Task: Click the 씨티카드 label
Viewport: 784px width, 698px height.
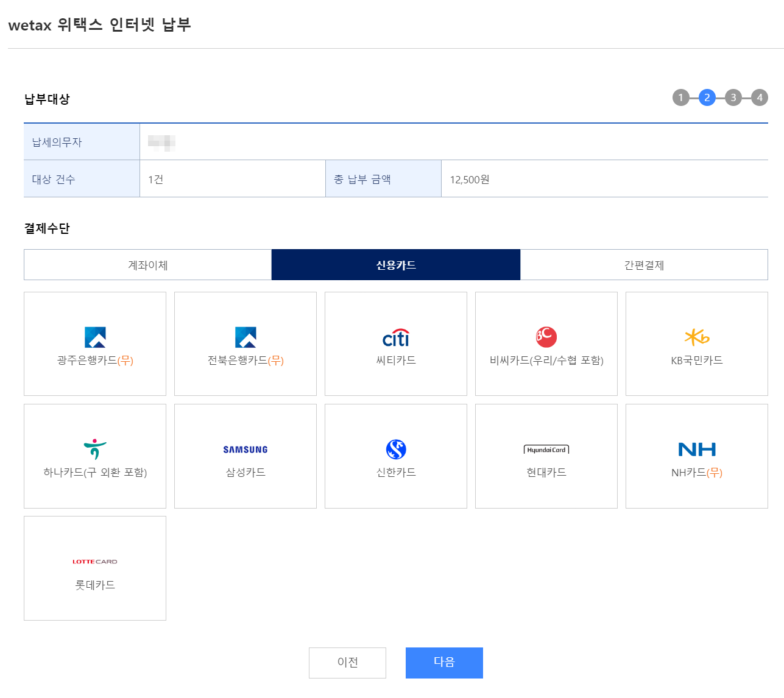Action: 396,361
